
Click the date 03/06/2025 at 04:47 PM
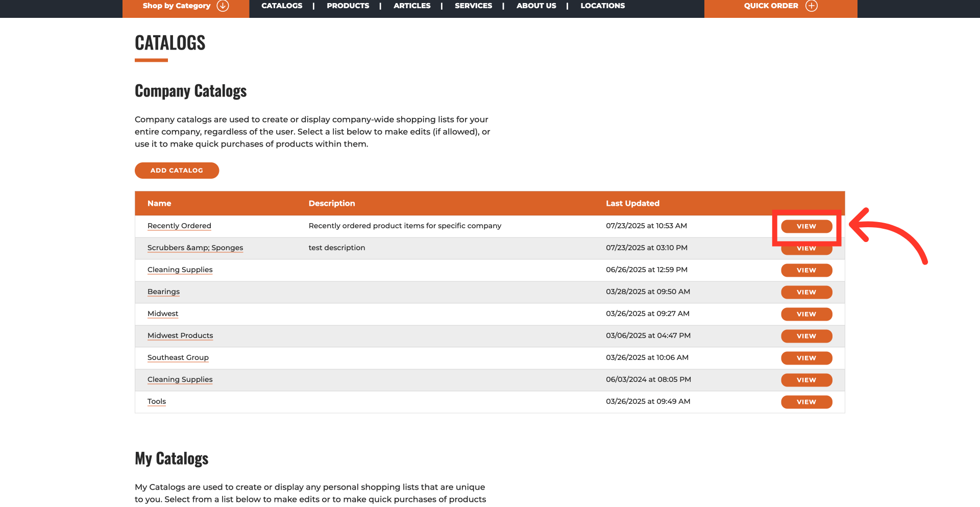[648, 335]
